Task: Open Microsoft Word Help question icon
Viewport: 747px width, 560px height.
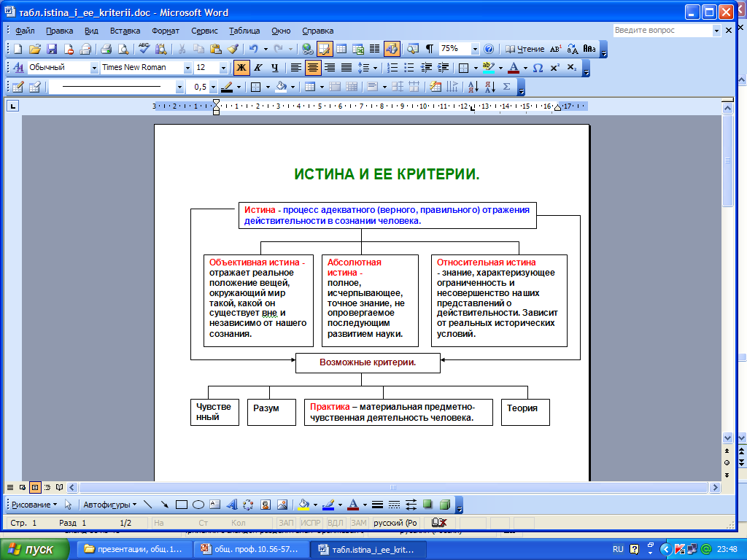Action: (x=489, y=49)
